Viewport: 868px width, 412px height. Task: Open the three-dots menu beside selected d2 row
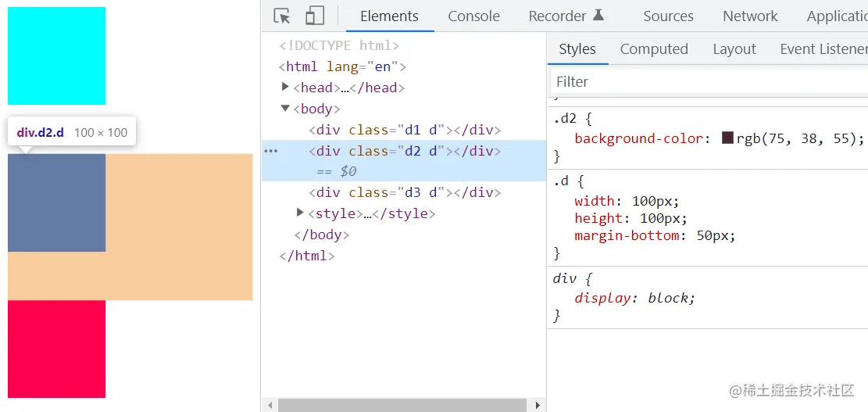point(270,151)
